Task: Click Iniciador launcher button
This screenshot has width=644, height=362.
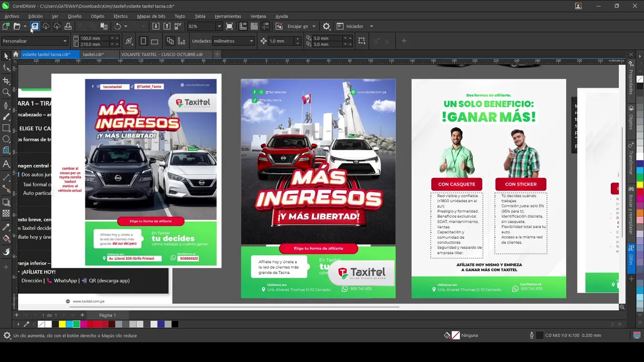Action: [x=350, y=26]
